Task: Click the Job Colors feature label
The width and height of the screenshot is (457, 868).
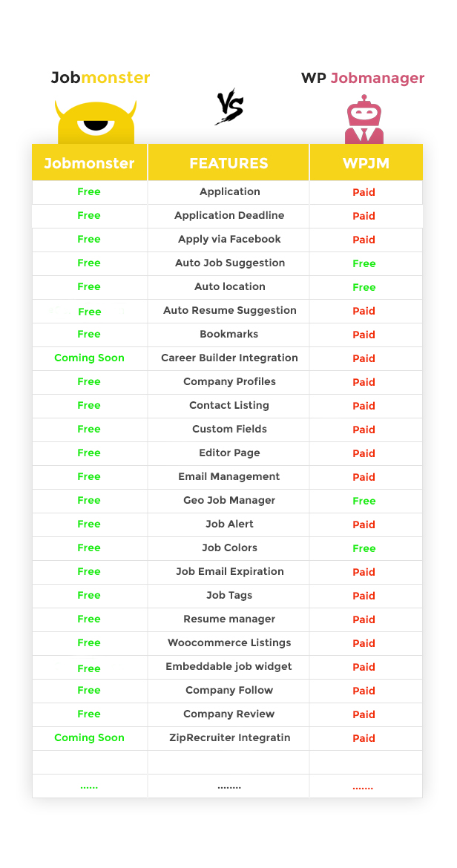Action: (x=229, y=548)
